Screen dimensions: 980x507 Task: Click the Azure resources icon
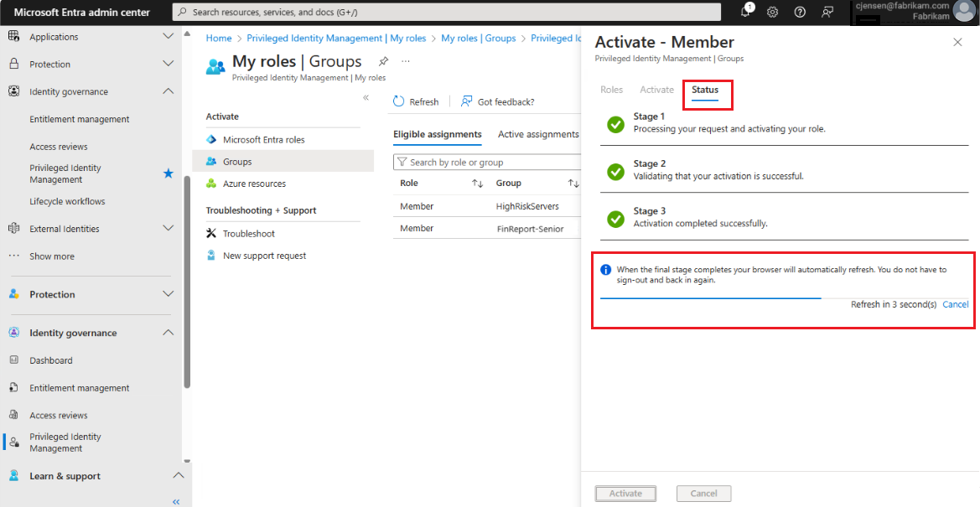(211, 184)
